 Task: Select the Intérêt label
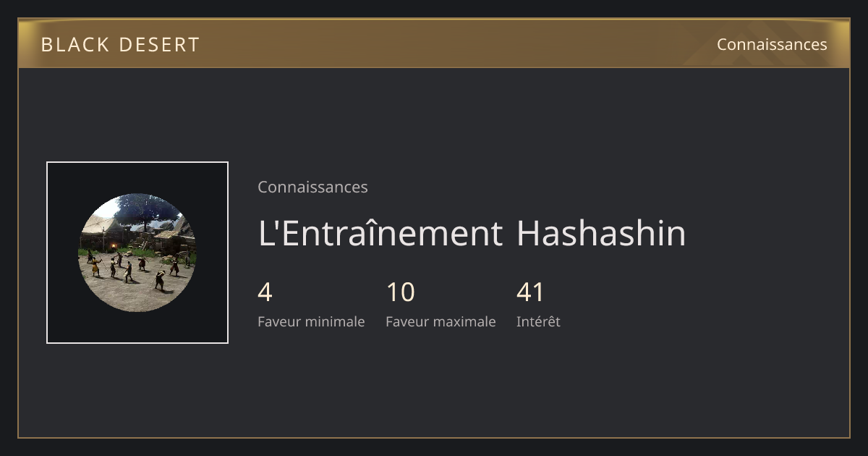pos(538,321)
